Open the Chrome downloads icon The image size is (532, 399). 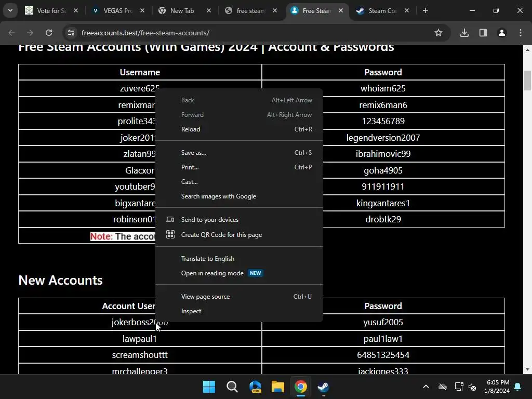[x=464, y=33]
